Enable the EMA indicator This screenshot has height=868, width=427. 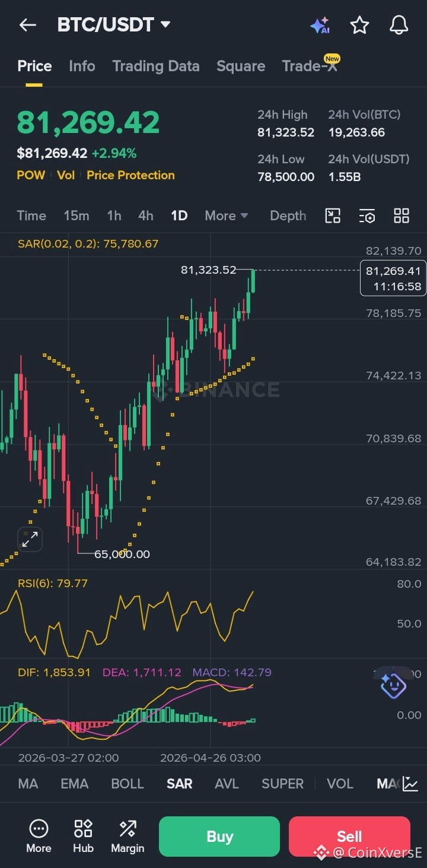[74, 784]
